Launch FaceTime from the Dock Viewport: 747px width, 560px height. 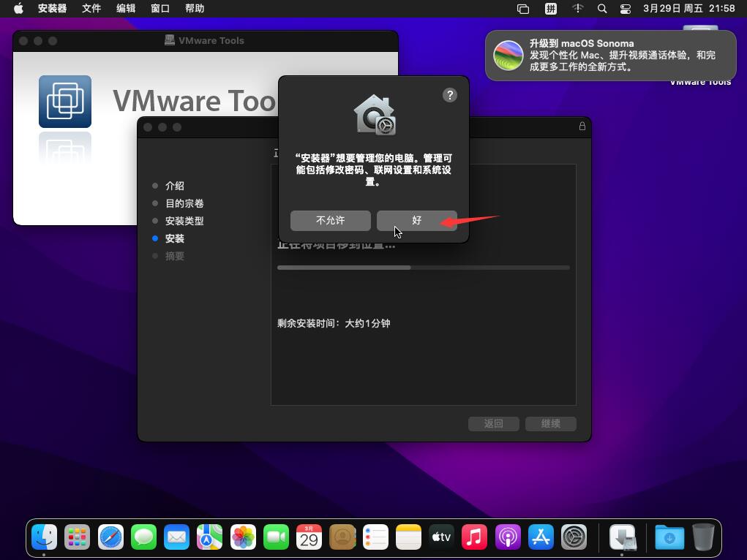click(x=275, y=537)
